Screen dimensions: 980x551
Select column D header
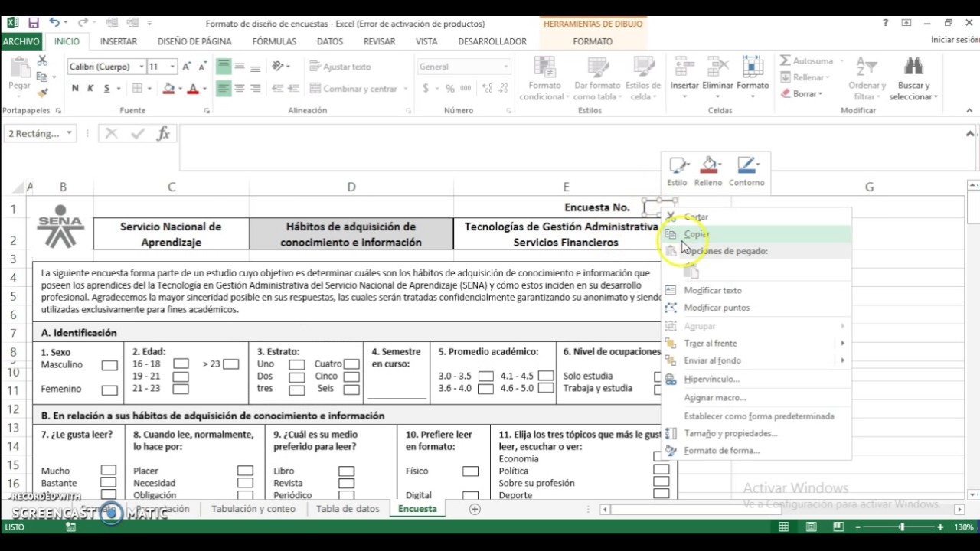tap(351, 187)
